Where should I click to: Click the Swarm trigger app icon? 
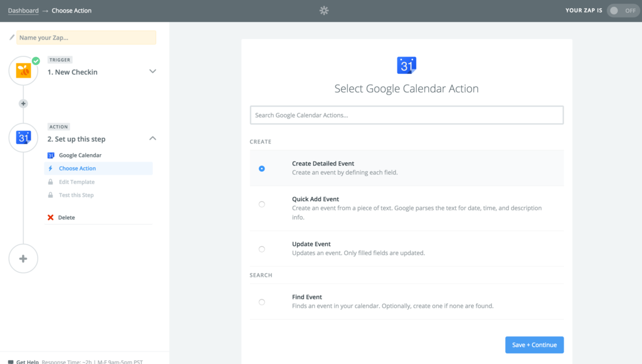(23, 71)
